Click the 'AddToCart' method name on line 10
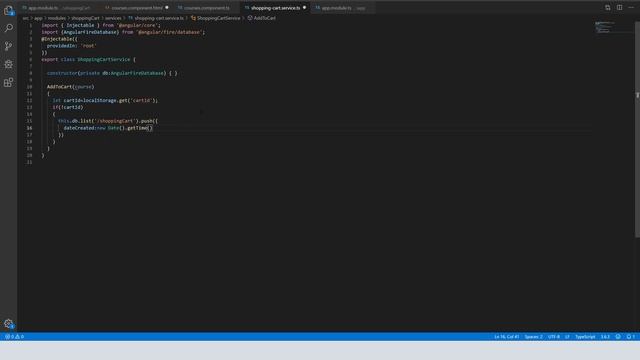The width and height of the screenshot is (640, 360). (60, 87)
